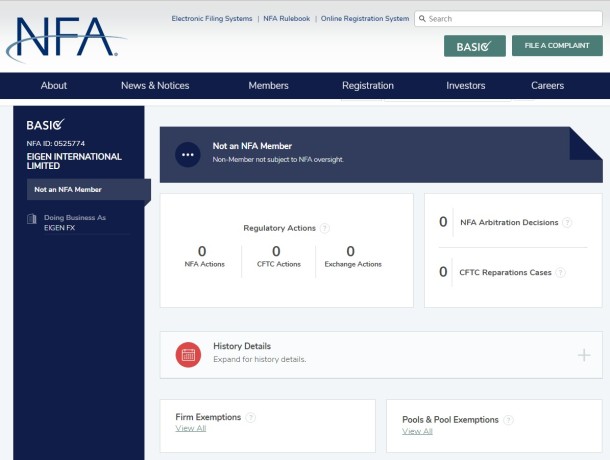Click help icon next to Regulatory Actions

(325, 229)
